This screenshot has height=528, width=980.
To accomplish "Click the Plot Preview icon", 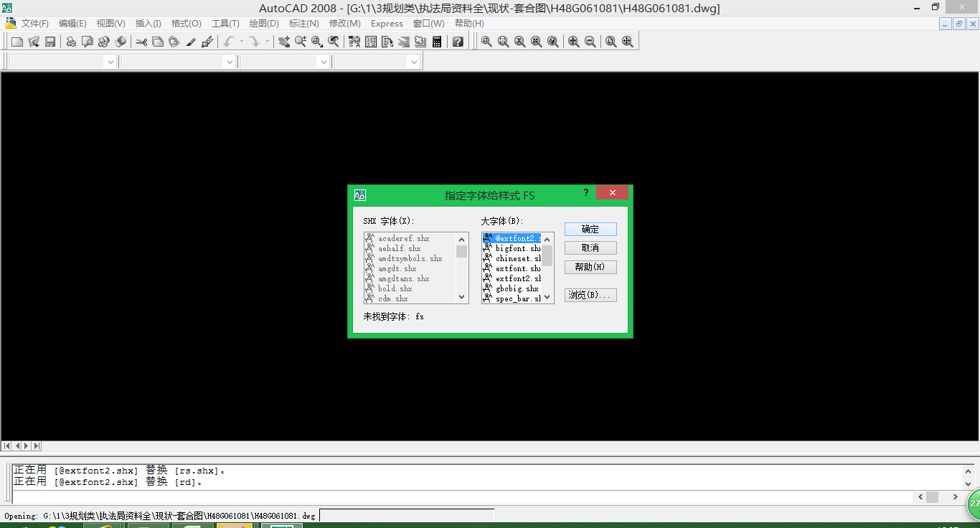I will click(88, 42).
